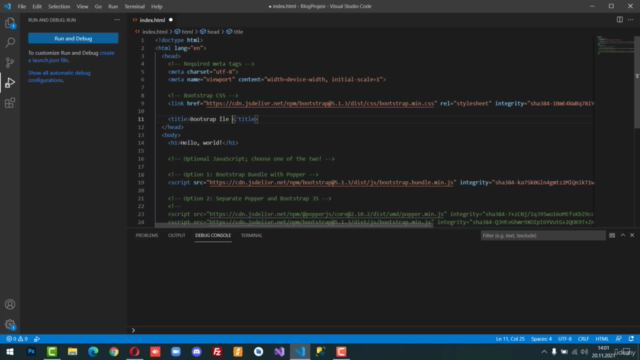
Task: Open the Explorer view in the activity bar
Action: click(10, 23)
